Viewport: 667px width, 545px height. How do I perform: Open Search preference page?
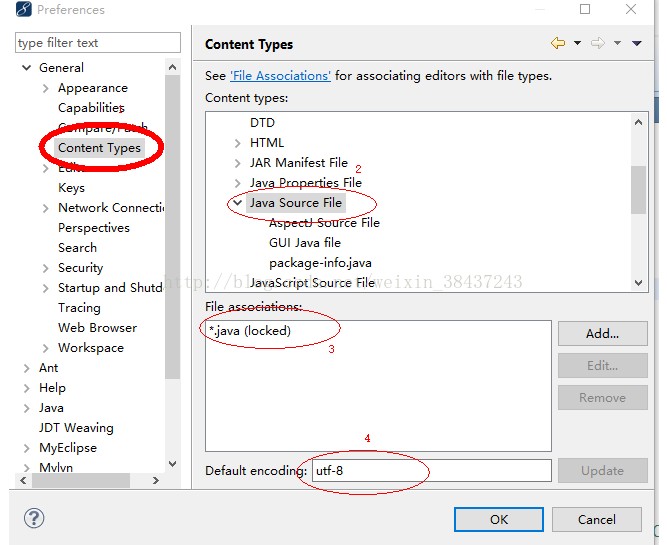pyautogui.click(x=77, y=248)
